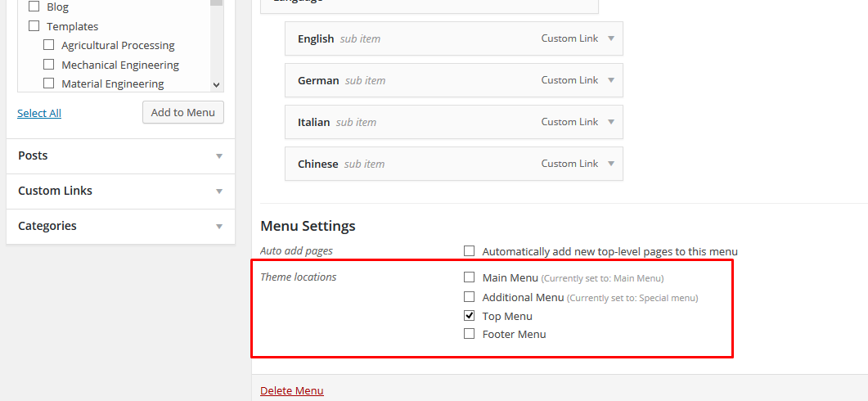The width and height of the screenshot is (868, 401).
Task: Expand the Italian menu item arrow
Action: (x=610, y=122)
